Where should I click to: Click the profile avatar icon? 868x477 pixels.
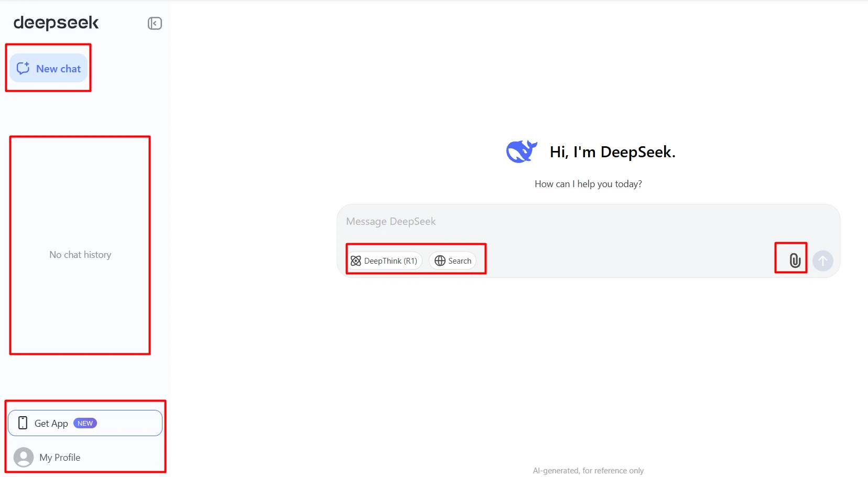(x=24, y=458)
